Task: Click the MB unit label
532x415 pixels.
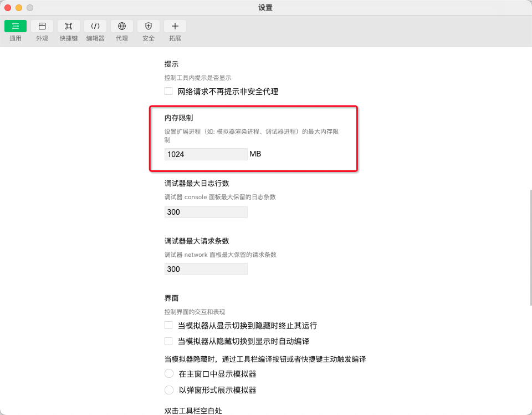Action: point(255,154)
